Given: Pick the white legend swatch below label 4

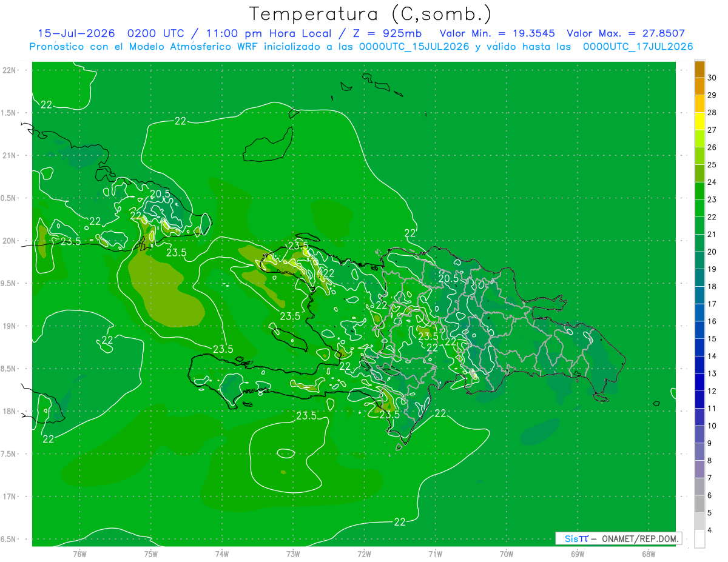Looking at the screenshot, I should coord(699,539).
